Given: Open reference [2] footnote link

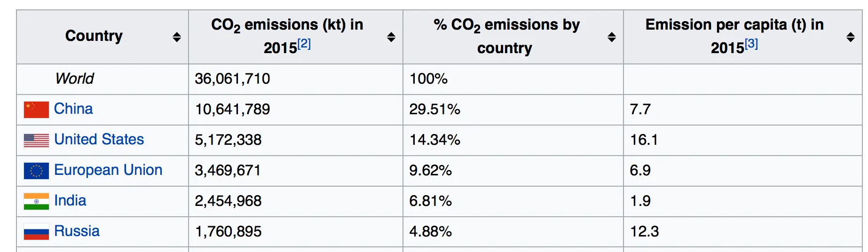Looking at the screenshot, I should (x=304, y=44).
